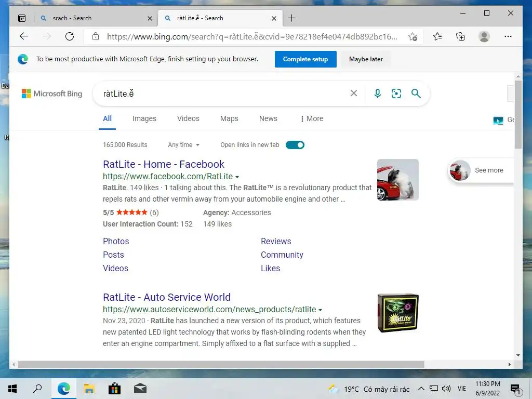The width and height of the screenshot is (532, 399).
Task: Show hidden system tray icons
Action: coord(421,389)
